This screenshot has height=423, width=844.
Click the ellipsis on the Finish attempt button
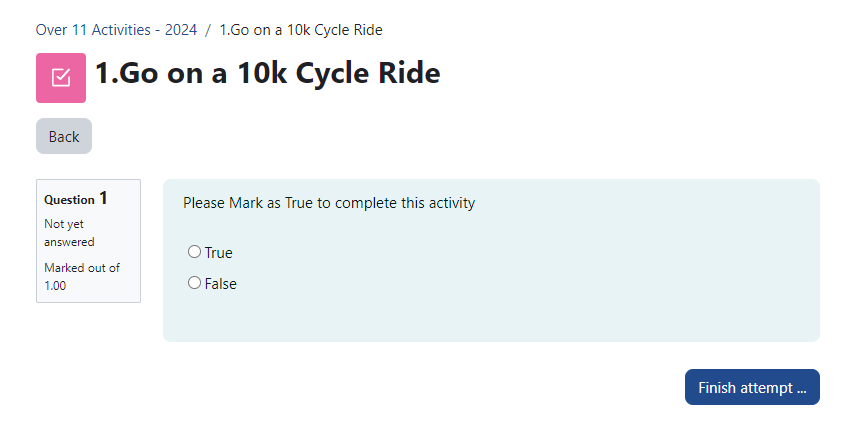(801, 389)
